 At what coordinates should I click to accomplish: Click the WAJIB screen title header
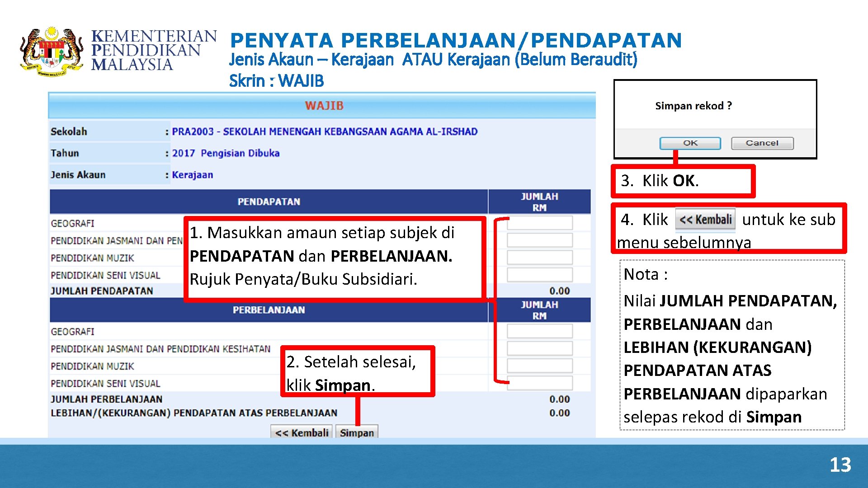click(x=324, y=106)
